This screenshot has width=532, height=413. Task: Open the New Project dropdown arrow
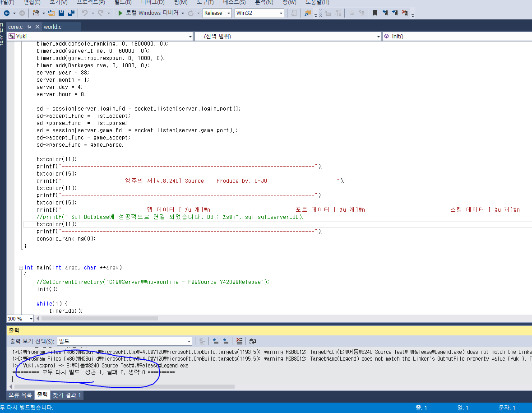pyautogui.click(x=43, y=13)
